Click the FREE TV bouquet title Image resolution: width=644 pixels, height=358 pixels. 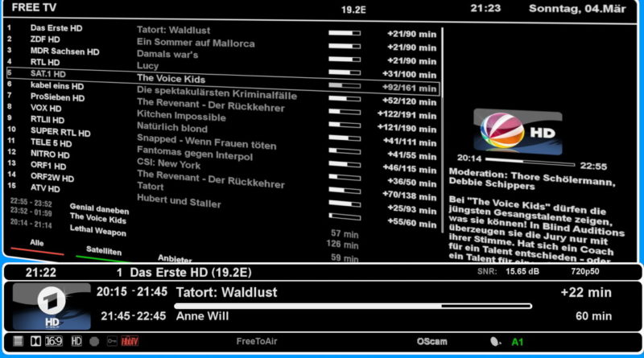pos(34,8)
